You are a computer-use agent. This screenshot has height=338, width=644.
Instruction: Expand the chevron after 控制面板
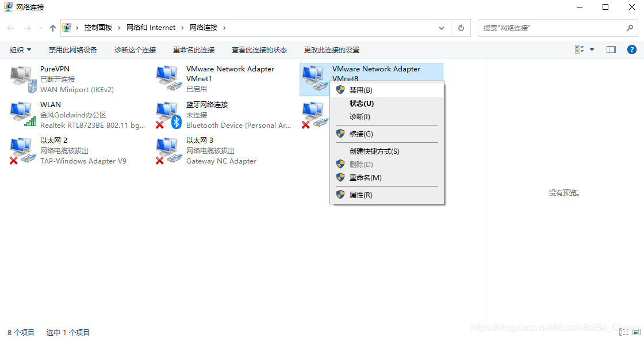(x=119, y=28)
